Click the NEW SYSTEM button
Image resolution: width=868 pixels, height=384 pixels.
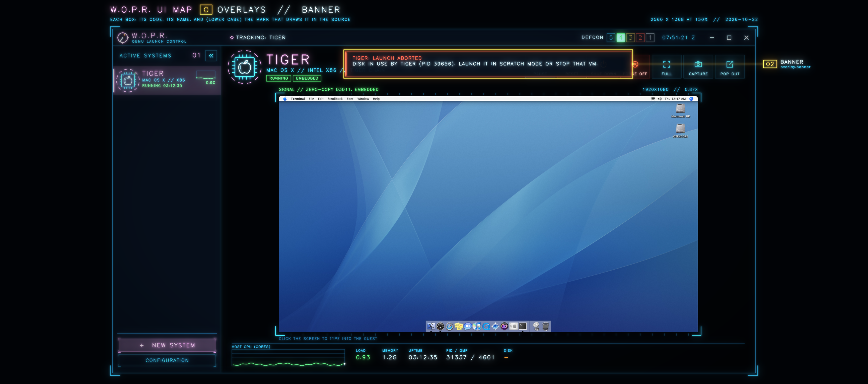[x=167, y=345]
